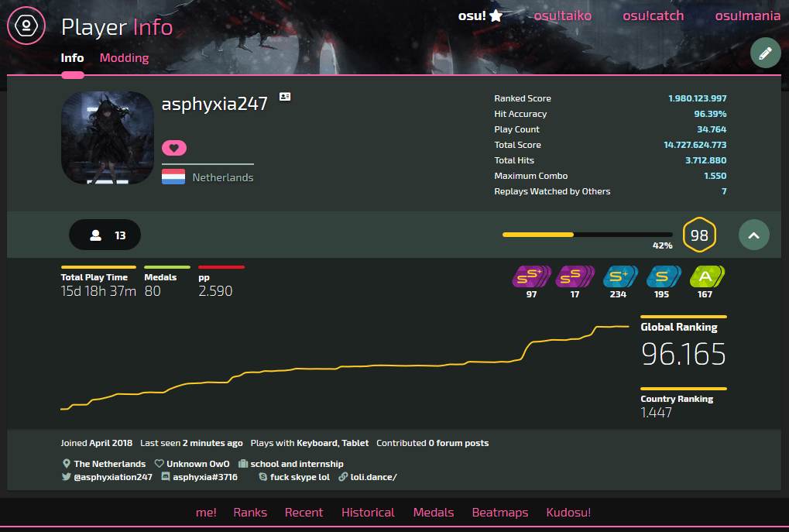Open the Medals section at the bottom
Screen dimensions: 789x532
click(x=433, y=512)
